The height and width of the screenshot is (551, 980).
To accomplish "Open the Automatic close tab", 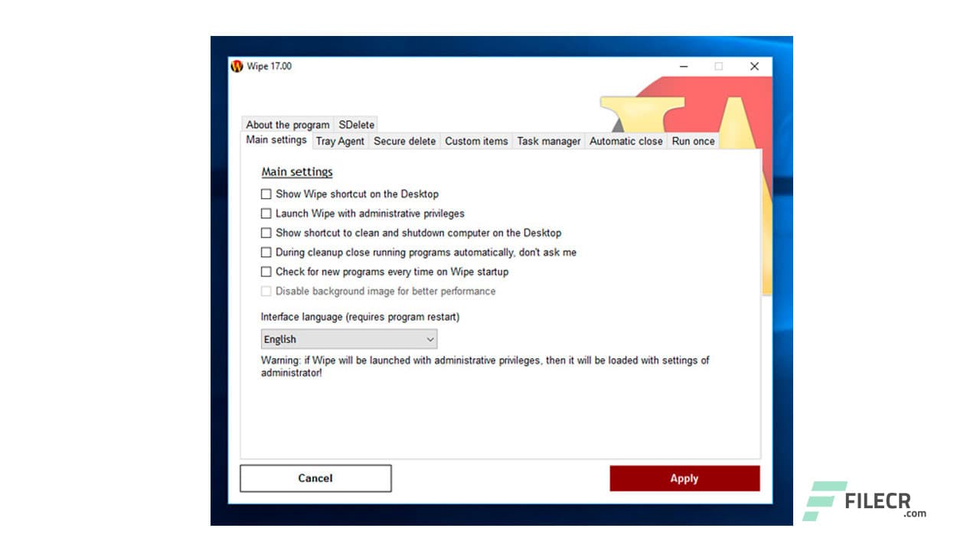I will pyautogui.click(x=626, y=141).
